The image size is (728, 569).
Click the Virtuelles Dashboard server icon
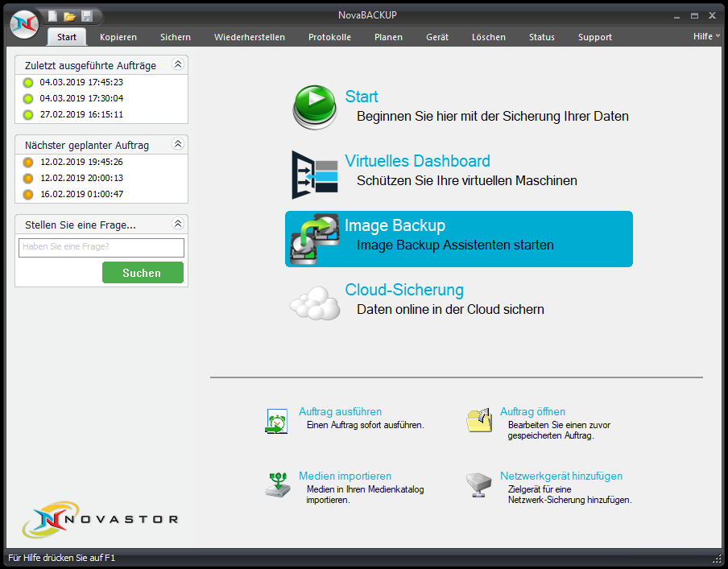click(315, 175)
